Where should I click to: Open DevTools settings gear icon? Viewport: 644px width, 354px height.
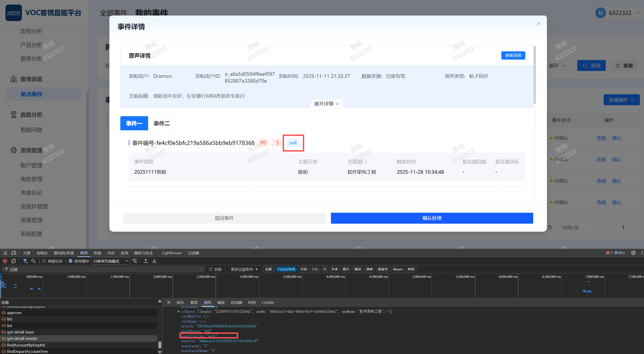[x=633, y=253]
